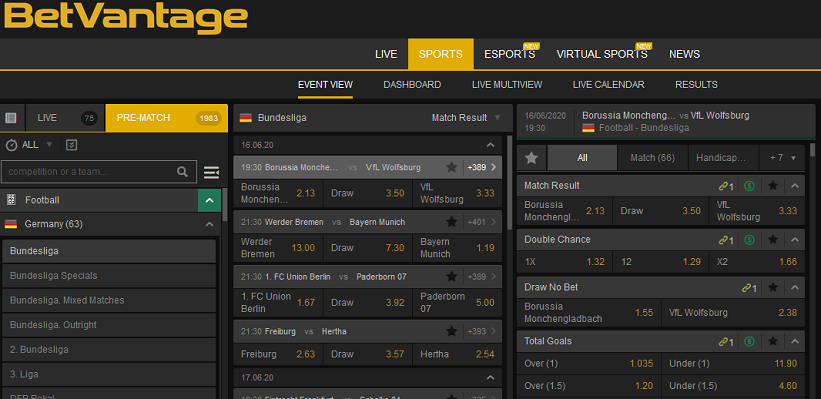Viewport: 821px width, 399px height.
Task: Favorite the Draw No Bet market
Action: [773, 287]
